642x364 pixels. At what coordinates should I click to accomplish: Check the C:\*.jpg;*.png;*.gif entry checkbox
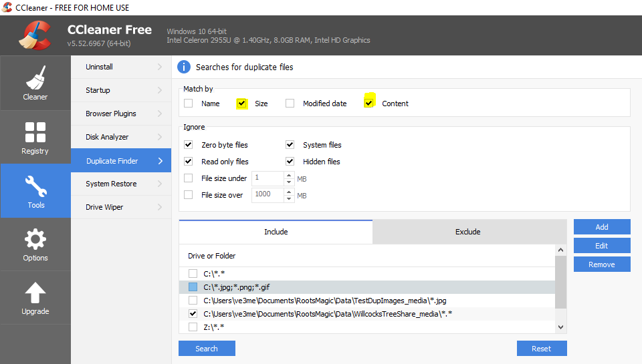click(x=193, y=287)
